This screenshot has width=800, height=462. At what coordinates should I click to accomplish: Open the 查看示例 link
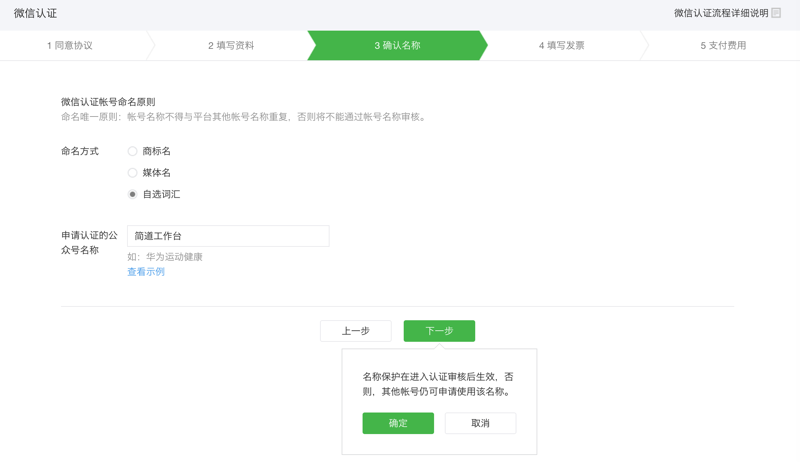pyautogui.click(x=146, y=272)
